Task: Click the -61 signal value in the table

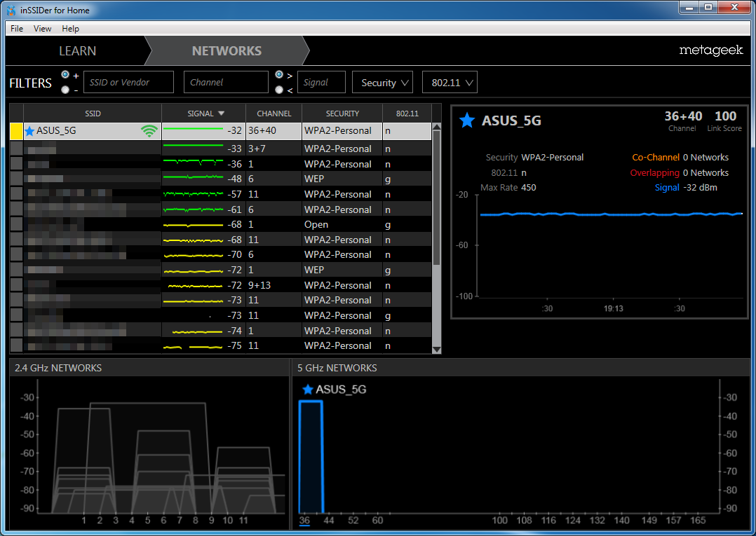Action: point(235,210)
